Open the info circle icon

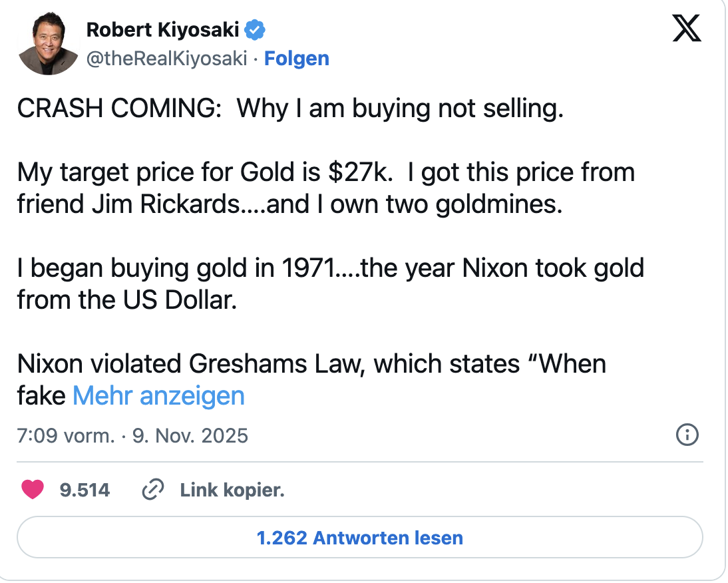point(687,435)
